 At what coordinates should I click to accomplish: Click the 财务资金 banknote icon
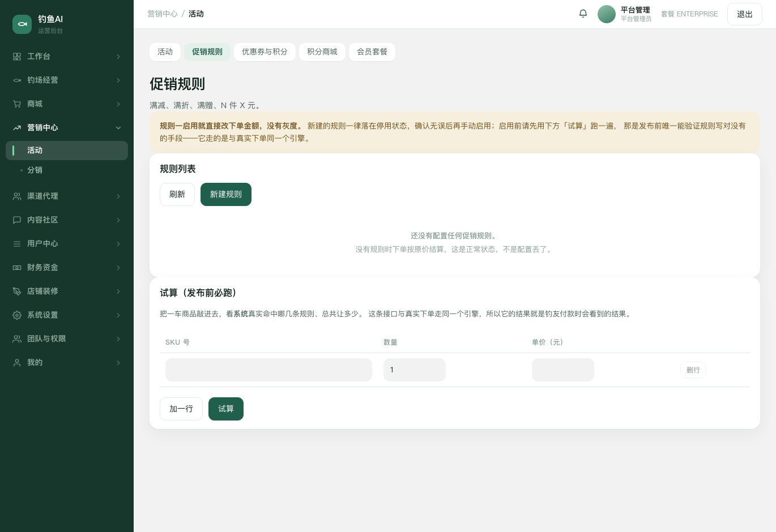[x=17, y=268]
